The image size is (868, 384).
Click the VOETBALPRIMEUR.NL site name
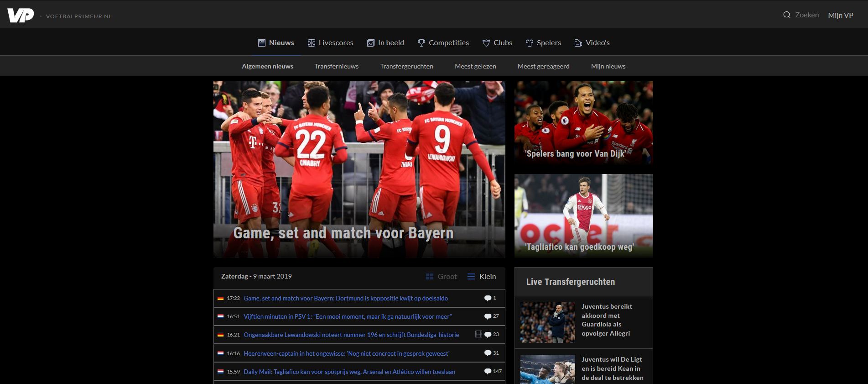click(x=79, y=16)
